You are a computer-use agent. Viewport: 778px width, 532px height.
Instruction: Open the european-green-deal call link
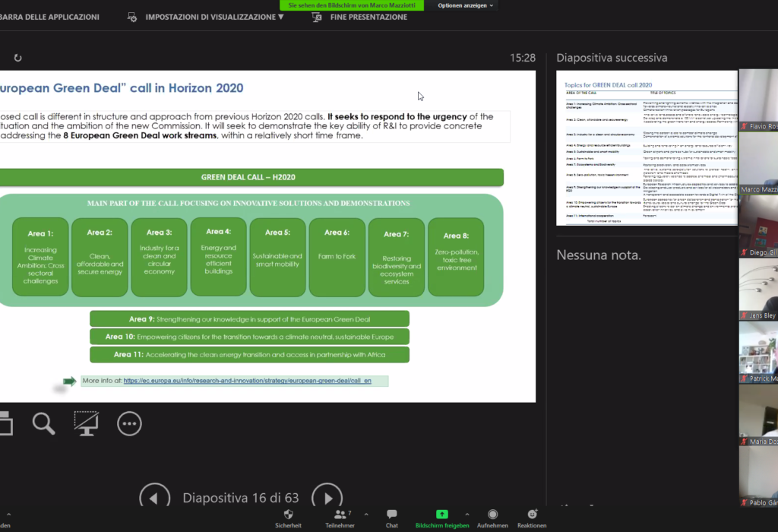click(247, 380)
